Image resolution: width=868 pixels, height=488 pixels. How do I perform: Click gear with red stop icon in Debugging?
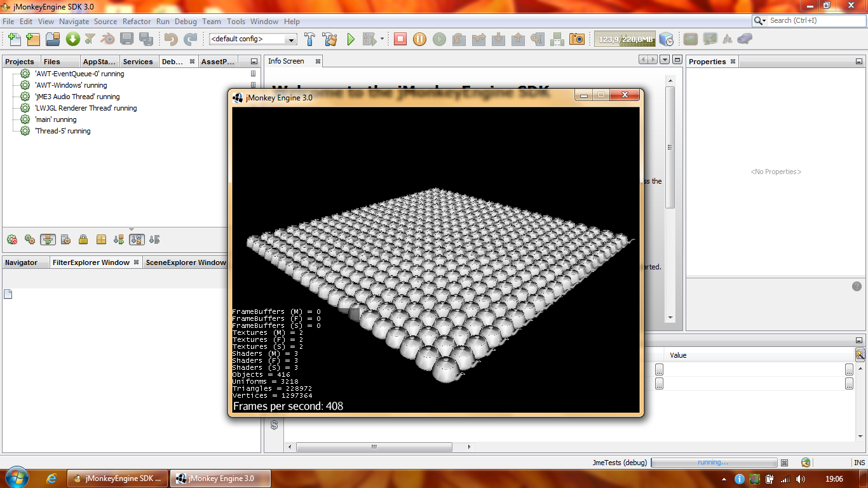tap(12, 240)
